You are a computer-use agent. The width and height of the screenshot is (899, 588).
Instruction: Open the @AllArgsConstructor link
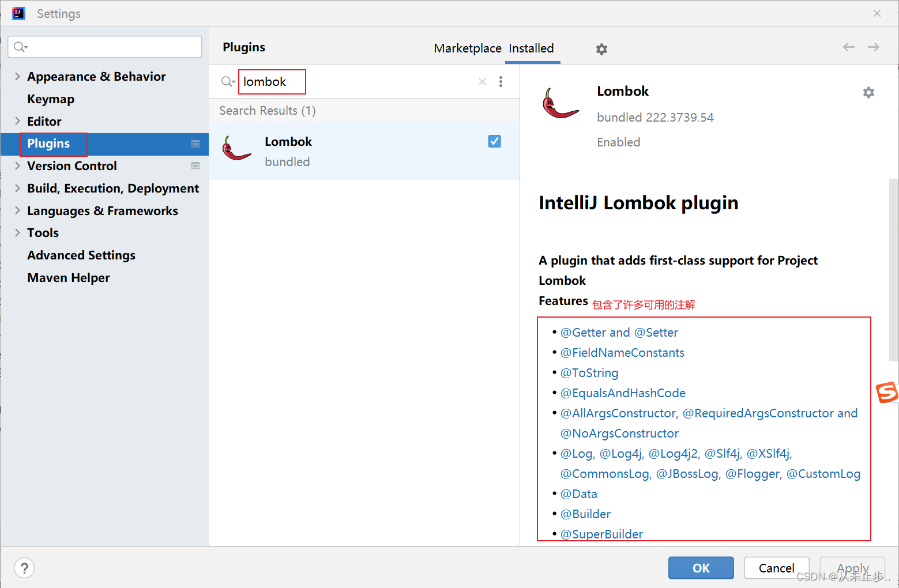tap(619, 413)
